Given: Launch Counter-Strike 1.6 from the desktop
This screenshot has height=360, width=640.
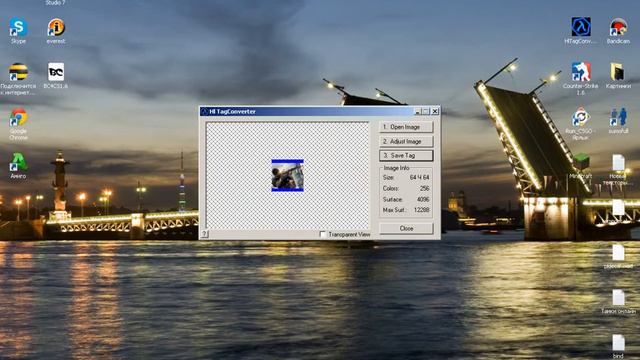Looking at the screenshot, I should pyautogui.click(x=580, y=72).
